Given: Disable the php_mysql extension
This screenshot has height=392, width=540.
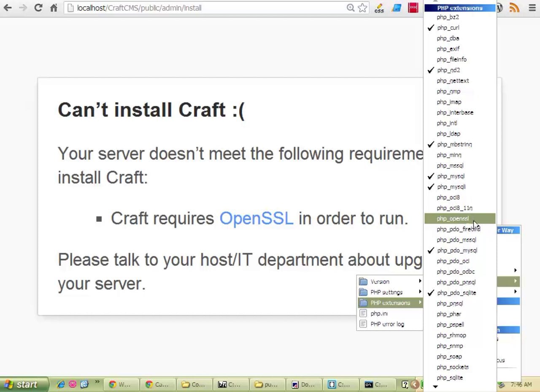Looking at the screenshot, I should coord(460,176).
